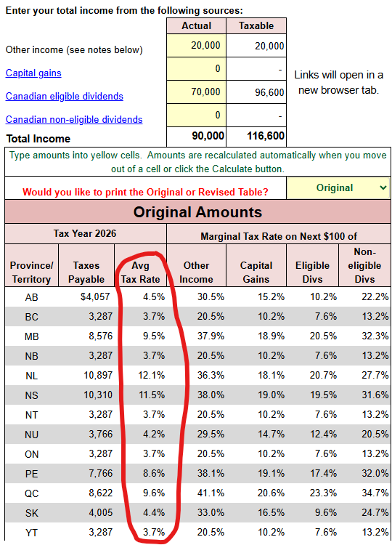The image size is (392, 545).
Task: Click AB taxes payable $4,057
Action: pos(95,296)
